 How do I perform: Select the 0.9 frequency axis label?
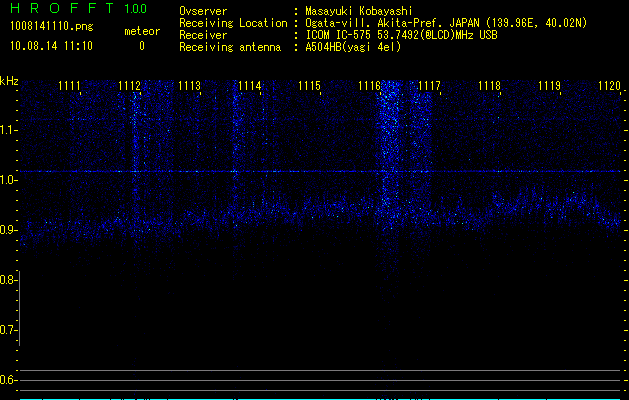[7, 230]
